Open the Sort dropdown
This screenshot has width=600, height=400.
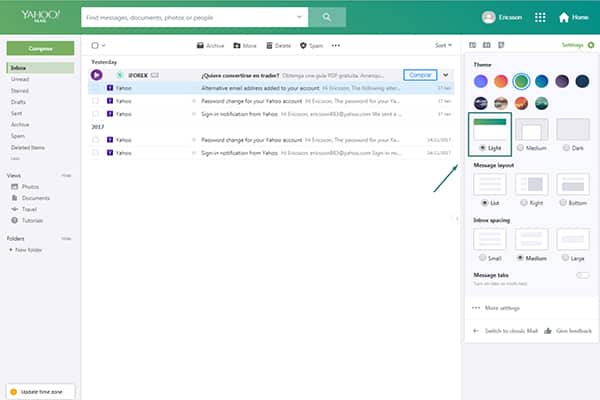443,46
